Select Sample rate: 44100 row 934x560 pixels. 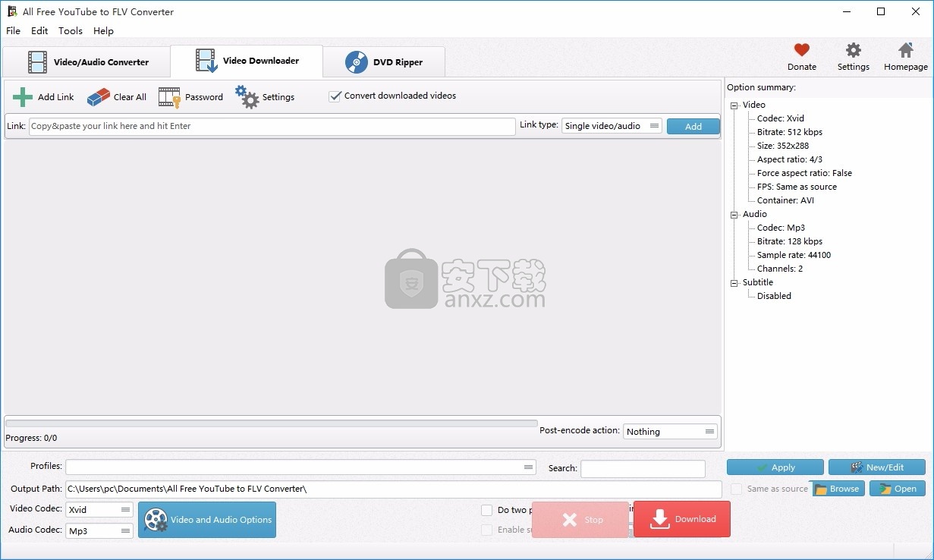[794, 255]
